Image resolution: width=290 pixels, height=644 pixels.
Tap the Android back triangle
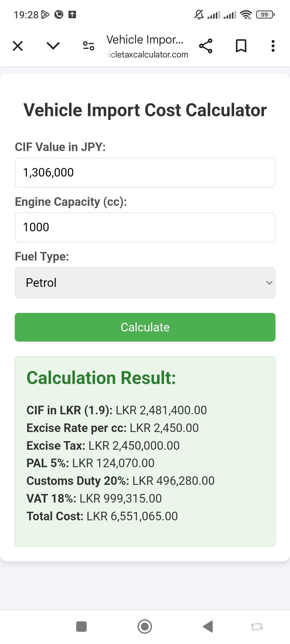pos(208,627)
